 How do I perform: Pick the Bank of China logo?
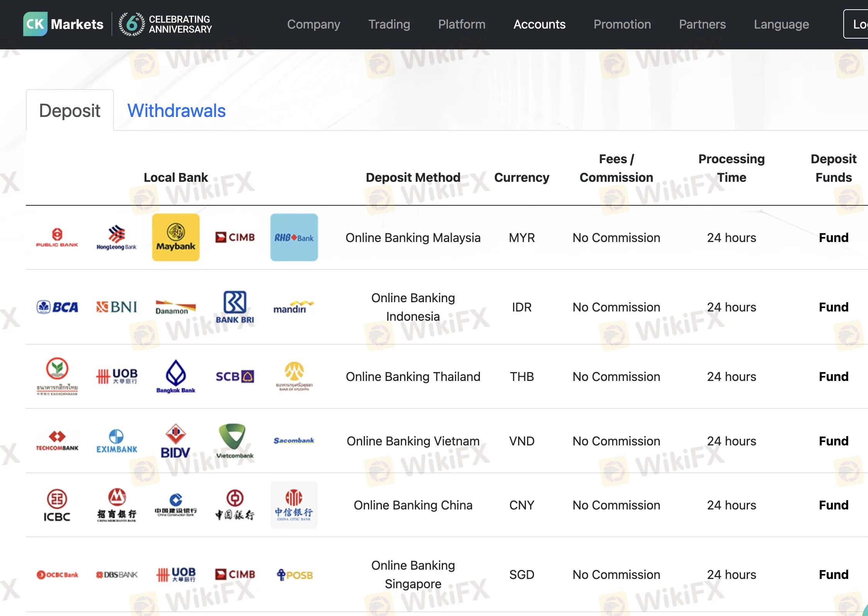pyautogui.click(x=235, y=505)
